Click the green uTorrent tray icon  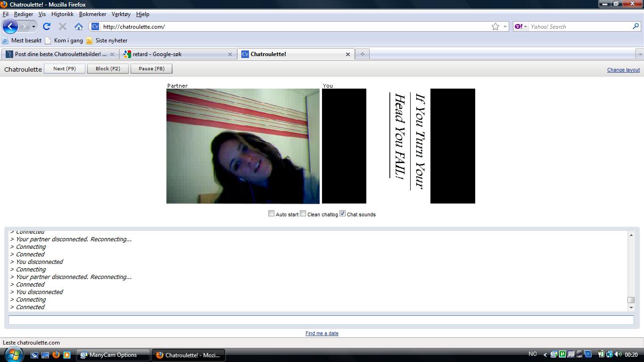(562, 354)
